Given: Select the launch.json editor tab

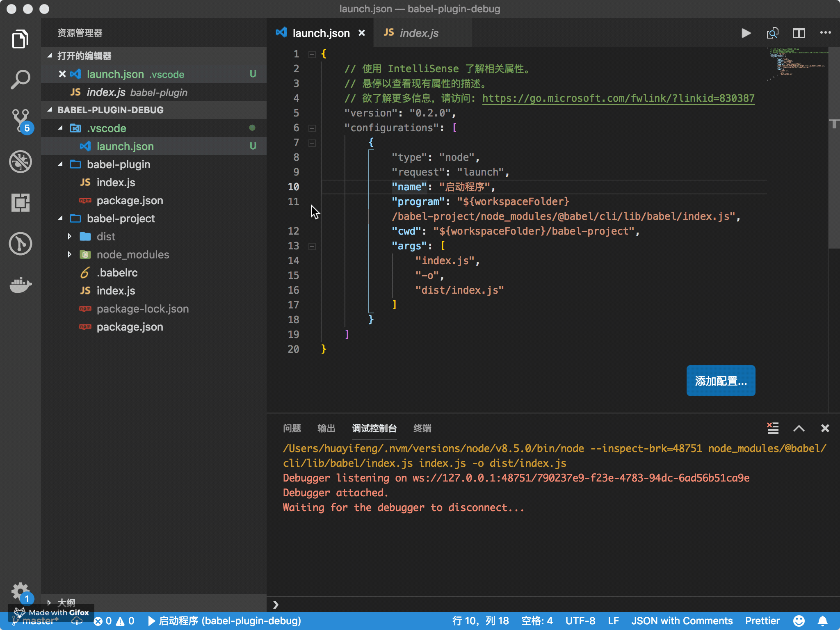Looking at the screenshot, I should tap(320, 33).
